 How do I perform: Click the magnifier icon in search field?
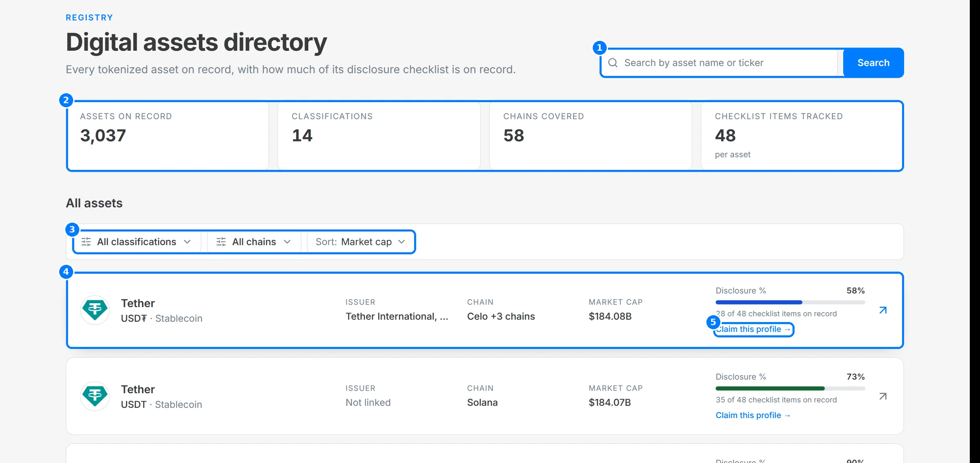(613, 63)
